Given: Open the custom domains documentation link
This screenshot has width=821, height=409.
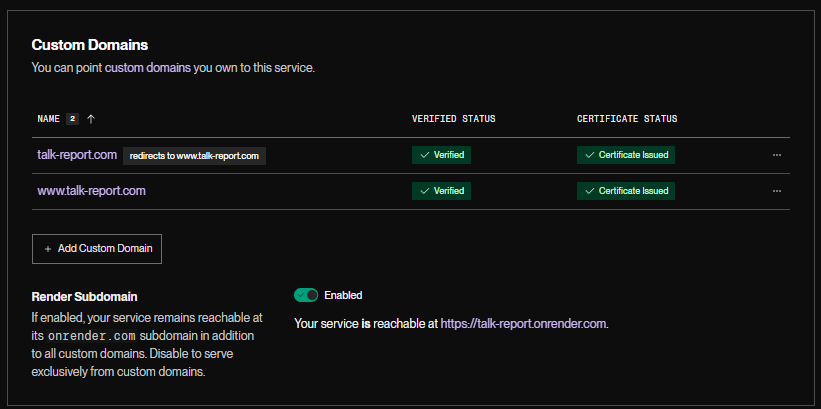Looking at the screenshot, I should click(x=148, y=68).
